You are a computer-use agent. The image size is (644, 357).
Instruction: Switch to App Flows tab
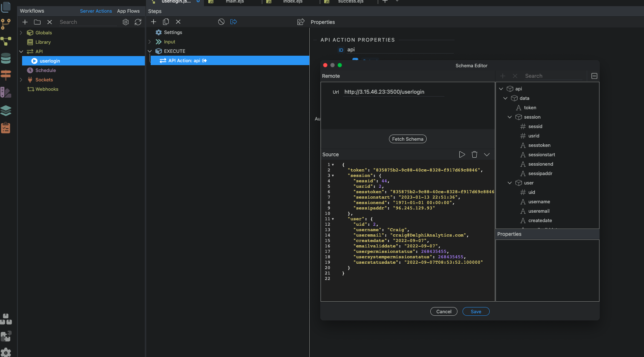tap(128, 11)
